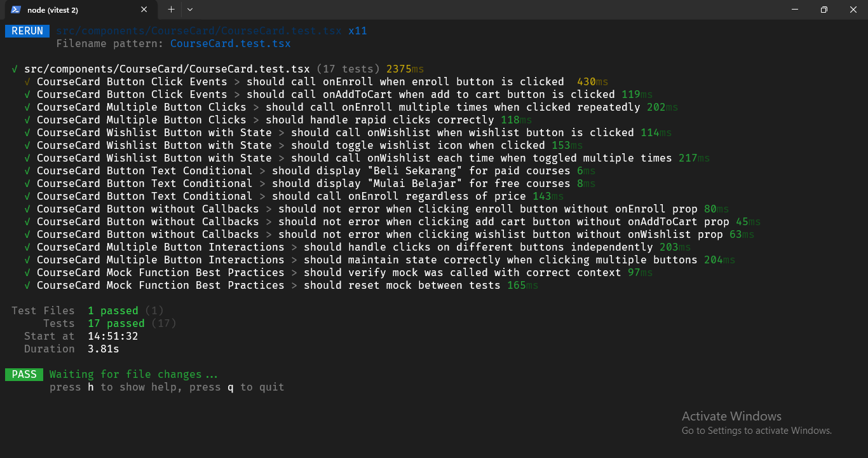This screenshot has height=458, width=868.
Task: Click the PowerShell icon in the tab
Action: (x=15, y=10)
